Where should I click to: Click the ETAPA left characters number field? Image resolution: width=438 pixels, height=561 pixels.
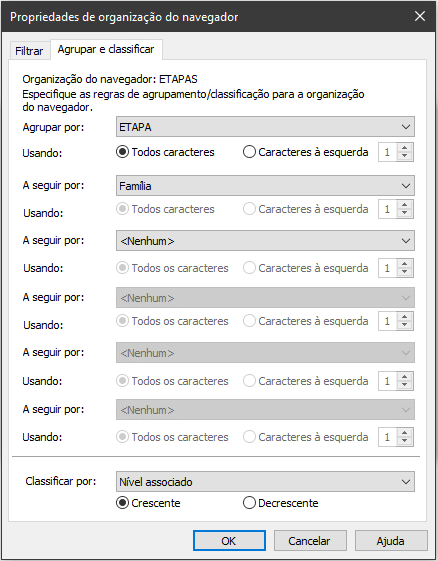pyautogui.click(x=388, y=152)
